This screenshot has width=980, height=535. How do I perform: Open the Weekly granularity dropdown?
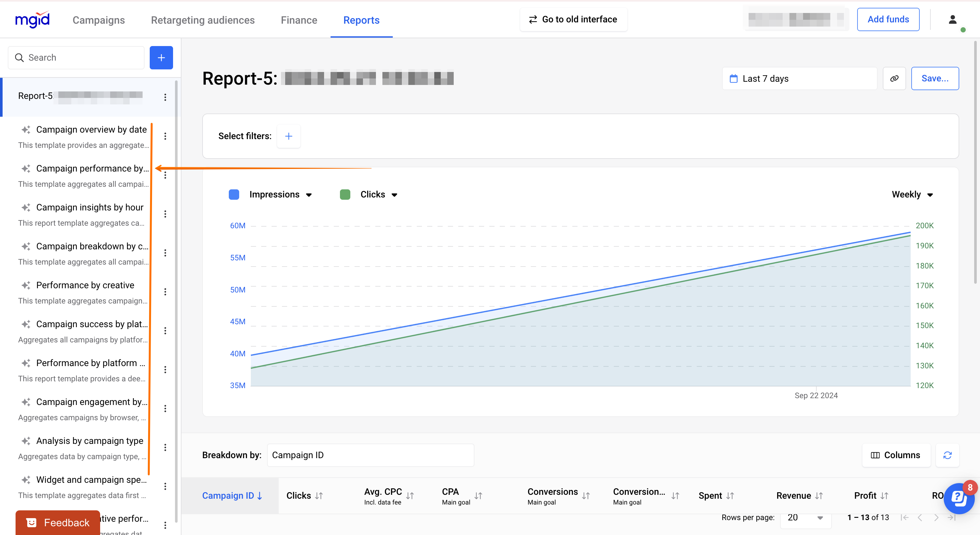click(912, 195)
